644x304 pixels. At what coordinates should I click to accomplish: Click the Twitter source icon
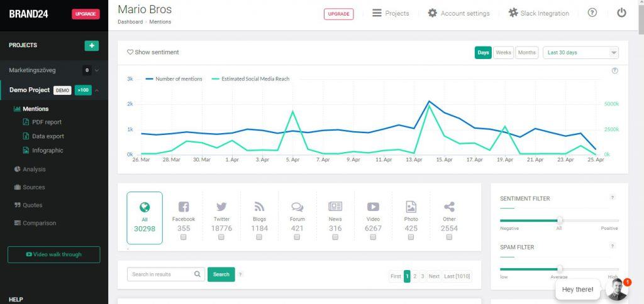221,207
